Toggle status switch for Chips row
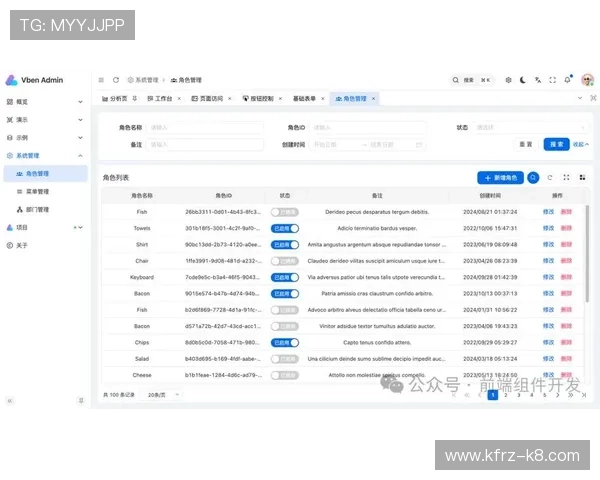Viewport: 600px width, 480px height. [x=285, y=343]
